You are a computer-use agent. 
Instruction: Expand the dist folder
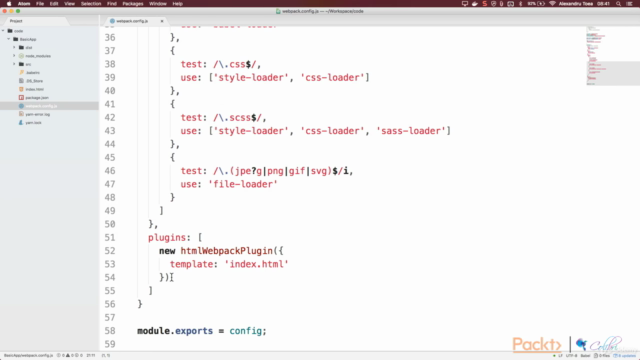pyautogui.click(x=14, y=47)
